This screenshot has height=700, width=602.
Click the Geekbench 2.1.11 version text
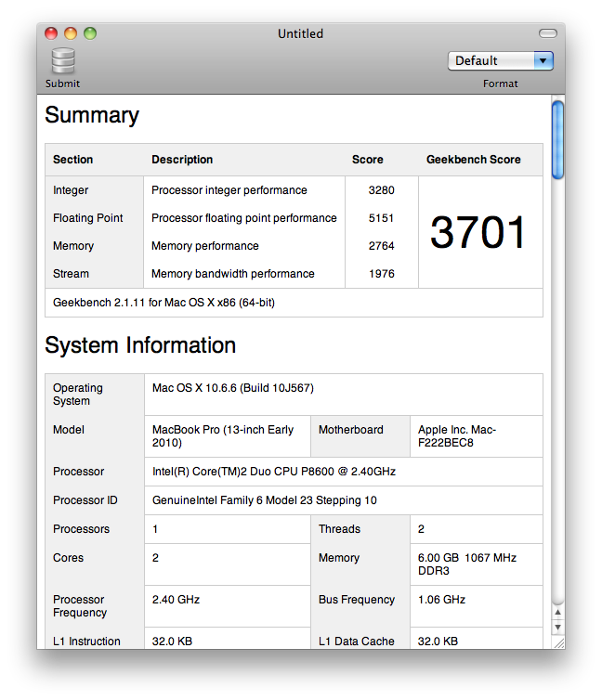point(164,303)
